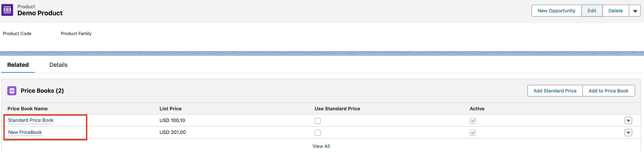Viewport: 644px width, 152px height.
Task: Toggle Active checkbox for Standard Price Book
Action: click(x=473, y=121)
